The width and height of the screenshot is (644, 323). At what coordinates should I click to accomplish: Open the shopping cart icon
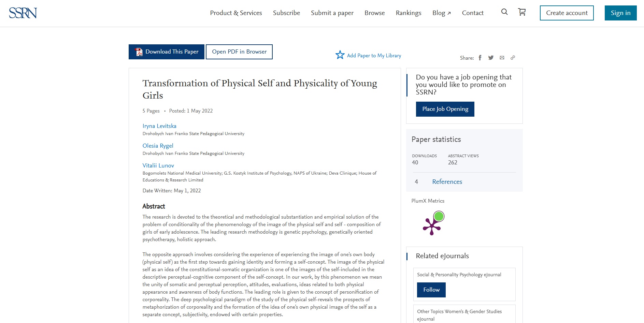pyautogui.click(x=522, y=12)
